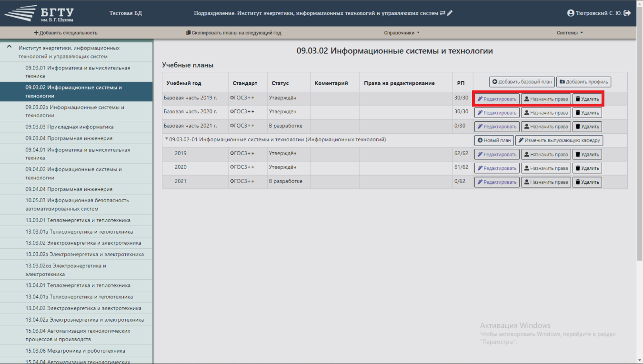
Task: Click the 30/30 value for Базовая часть 2020
Action: point(462,112)
